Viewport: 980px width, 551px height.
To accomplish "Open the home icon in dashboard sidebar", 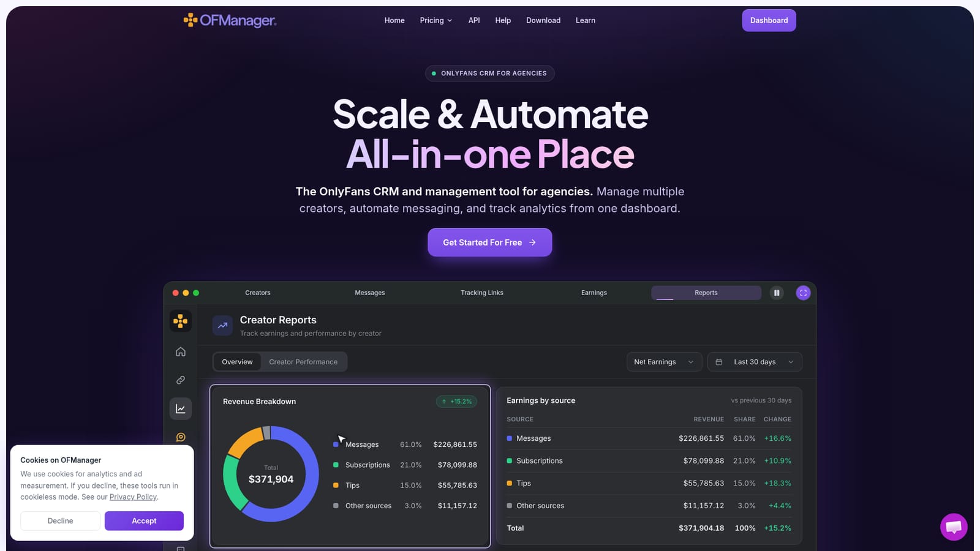I will pyautogui.click(x=181, y=351).
